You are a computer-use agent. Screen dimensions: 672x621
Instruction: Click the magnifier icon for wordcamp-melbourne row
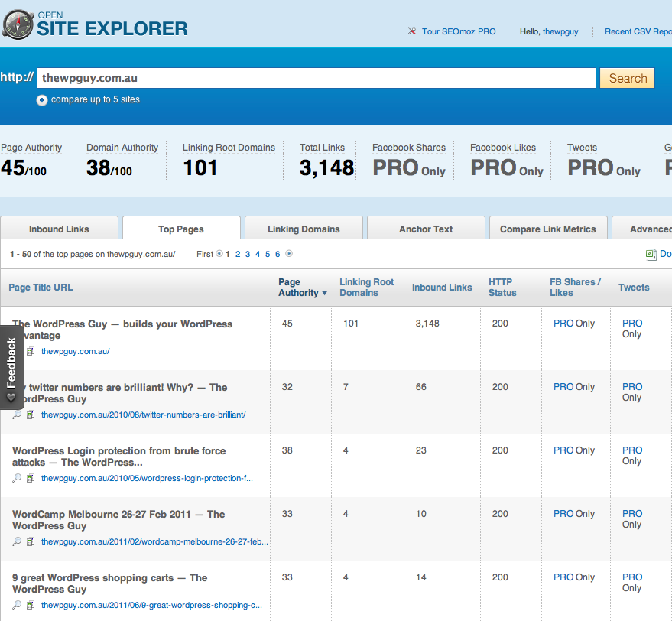coord(17,541)
